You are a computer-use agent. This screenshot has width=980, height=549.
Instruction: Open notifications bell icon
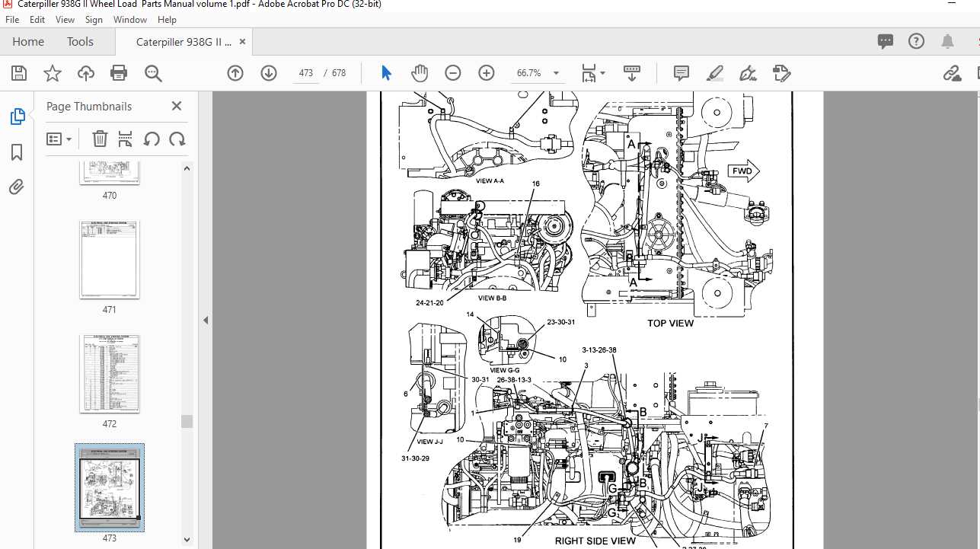click(947, 41)
